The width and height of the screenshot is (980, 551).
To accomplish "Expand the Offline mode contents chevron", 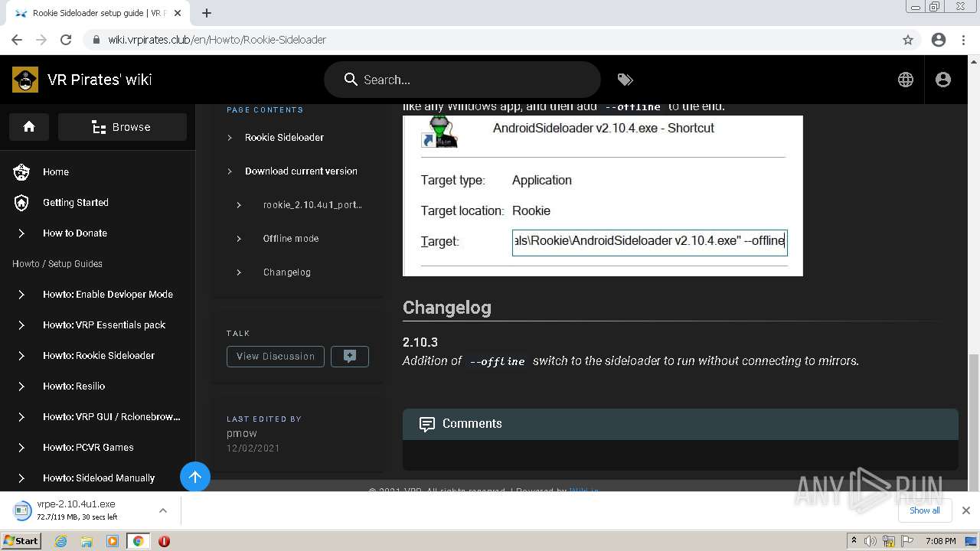I will pos(239,239).
